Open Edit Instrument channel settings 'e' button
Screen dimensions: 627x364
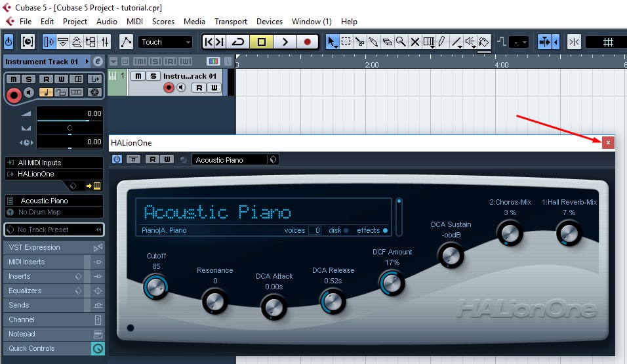point(98,62)
